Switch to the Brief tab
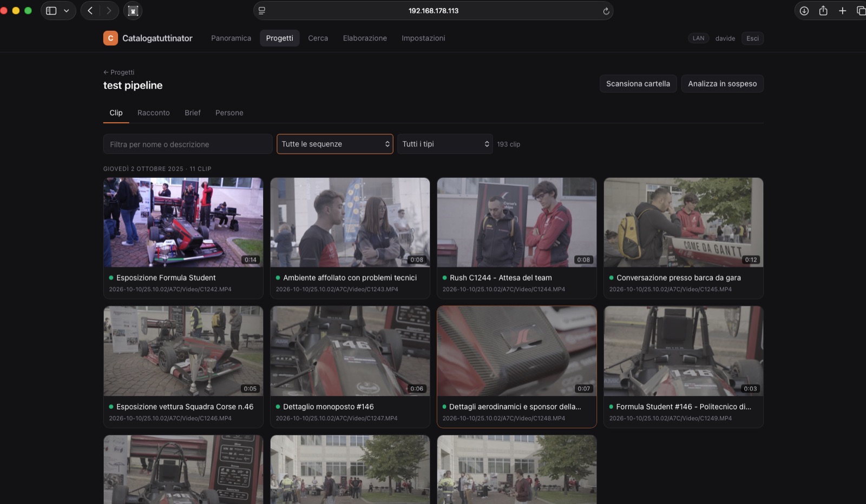Viewport: 866px width, 504px height. click(193, 113)
